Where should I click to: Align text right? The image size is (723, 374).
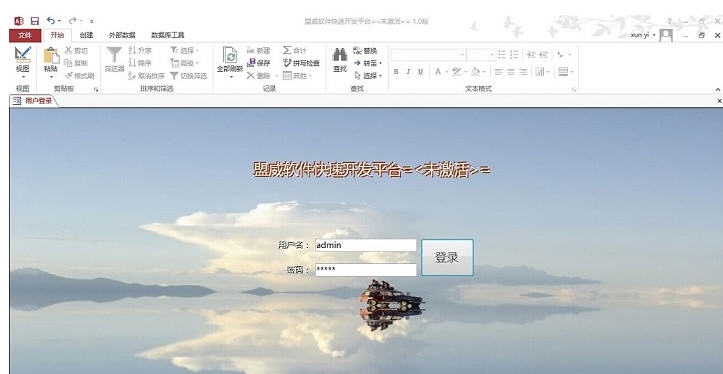pos(522,72)
